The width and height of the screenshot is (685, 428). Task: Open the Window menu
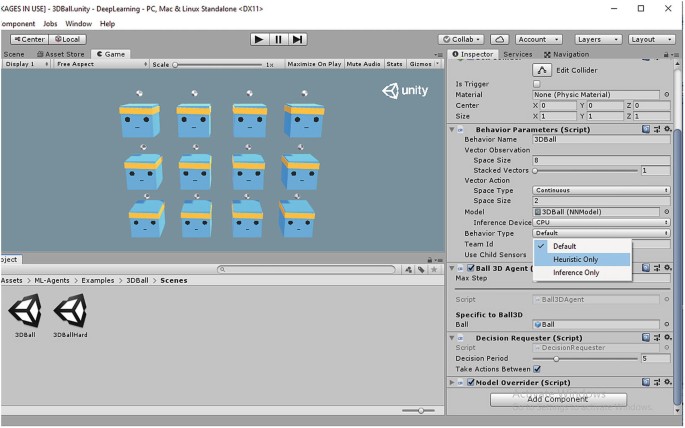(x=79, y=24)
